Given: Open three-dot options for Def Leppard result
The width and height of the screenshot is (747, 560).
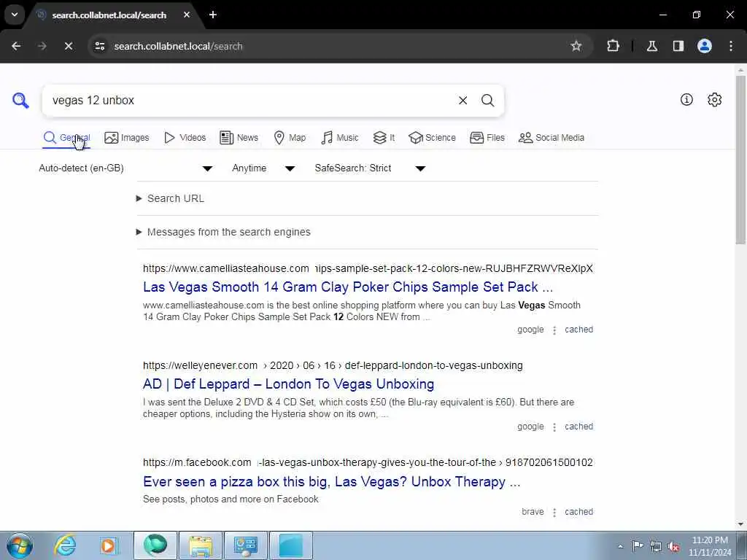Looking at the screenshot, I should tap(554, 427).
